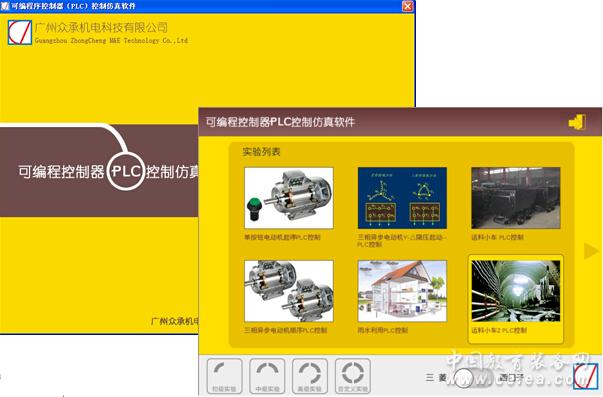
Task: Open the custom experiments level (自定义实验)
Action: coord(353,376)
